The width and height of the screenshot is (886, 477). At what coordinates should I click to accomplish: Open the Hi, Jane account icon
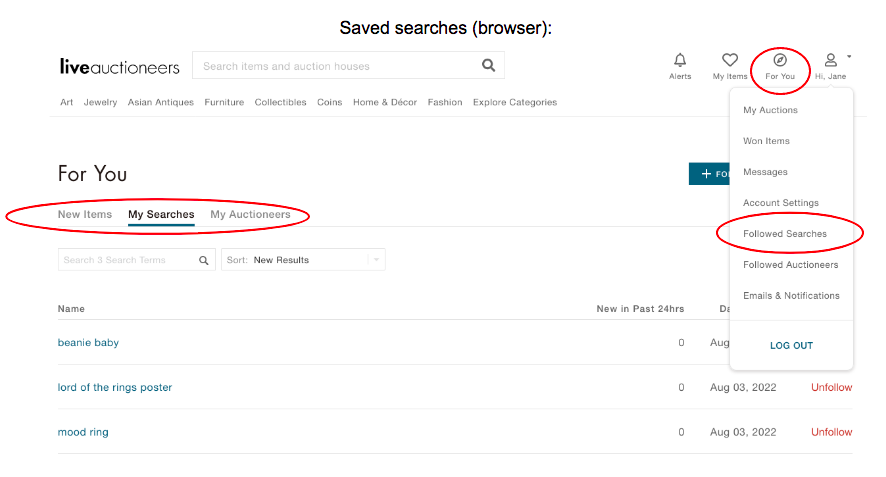(x=830, y=60)
